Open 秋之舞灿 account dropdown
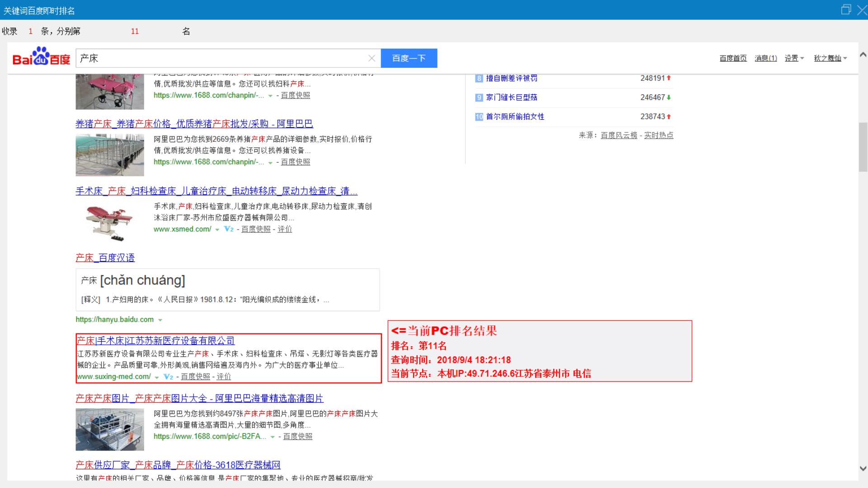The height and width of the screenshot is (488, 868). coord(830,58)
